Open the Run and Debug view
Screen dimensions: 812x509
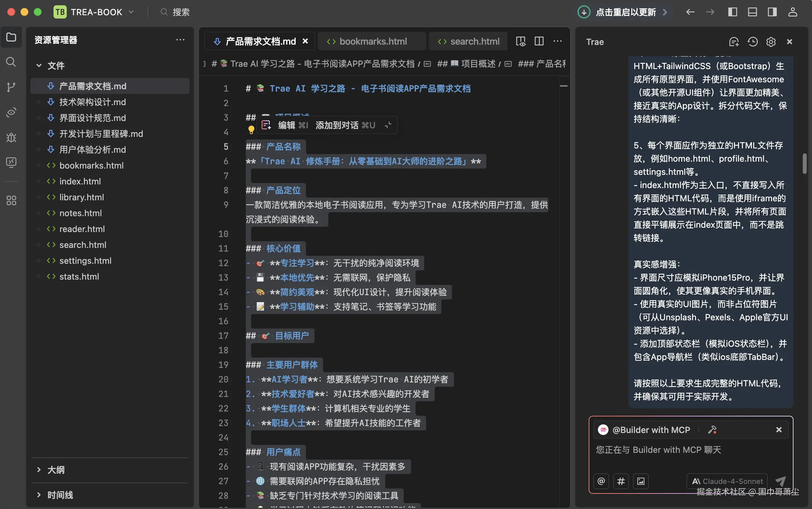(11, 137)
